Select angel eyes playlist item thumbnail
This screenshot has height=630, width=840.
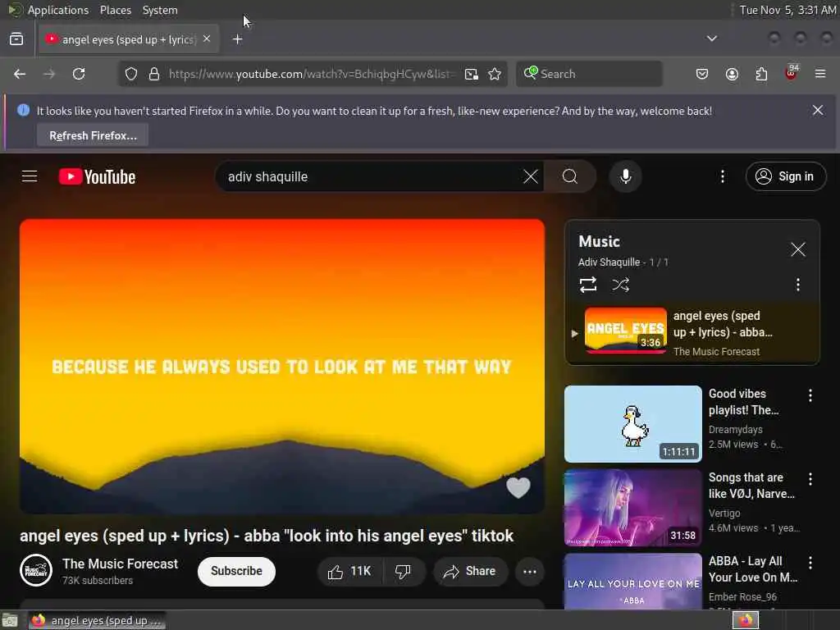pos(626,330)
